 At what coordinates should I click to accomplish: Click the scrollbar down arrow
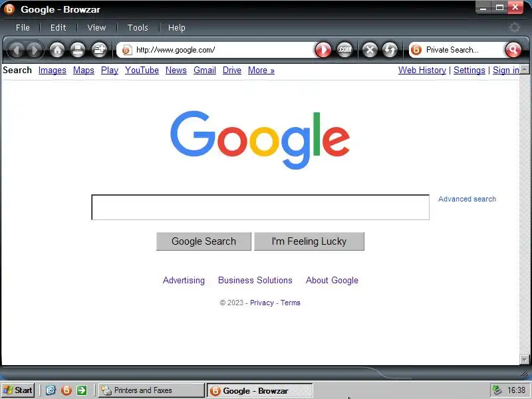pyautogui.click(x=524, y=359)
